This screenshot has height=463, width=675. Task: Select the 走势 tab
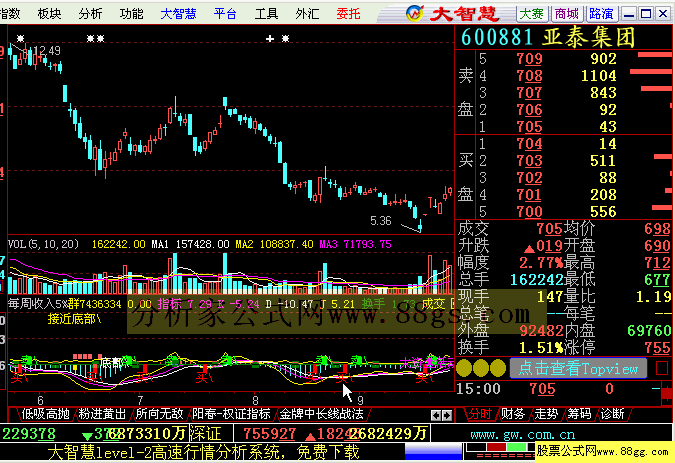click(x=546, y=414)
